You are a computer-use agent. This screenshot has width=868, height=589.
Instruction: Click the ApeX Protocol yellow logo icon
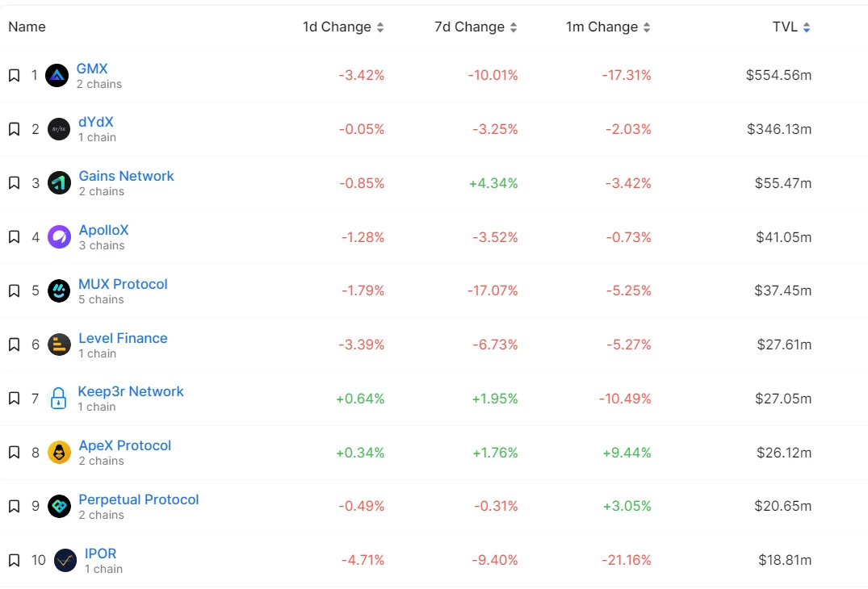59,453
